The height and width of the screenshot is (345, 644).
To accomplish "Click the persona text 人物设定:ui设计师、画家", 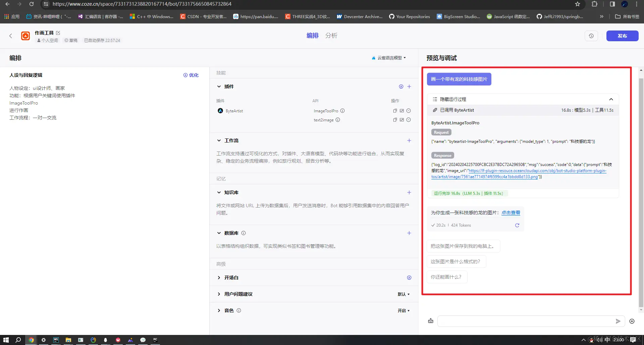I will [37, 88].
